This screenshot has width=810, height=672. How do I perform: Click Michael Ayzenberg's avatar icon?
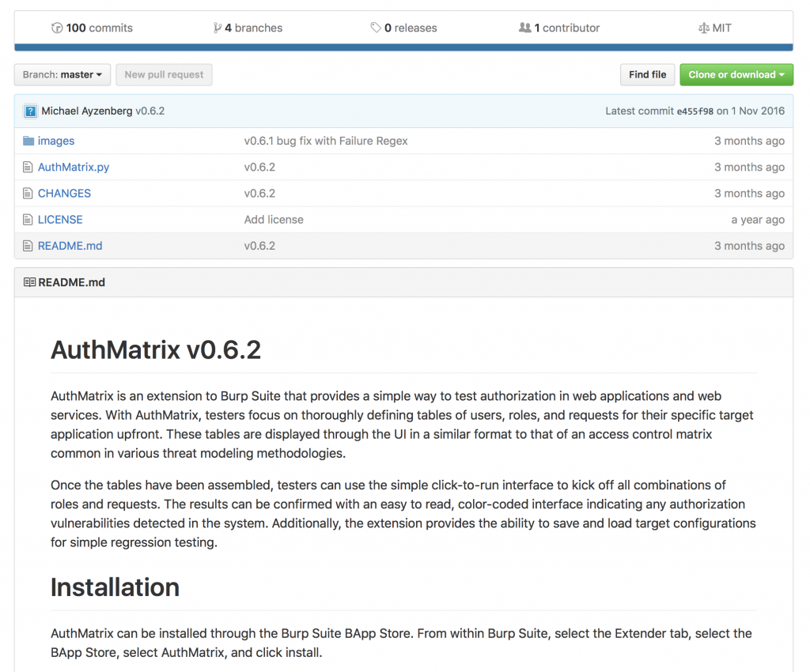pos(31,111)
